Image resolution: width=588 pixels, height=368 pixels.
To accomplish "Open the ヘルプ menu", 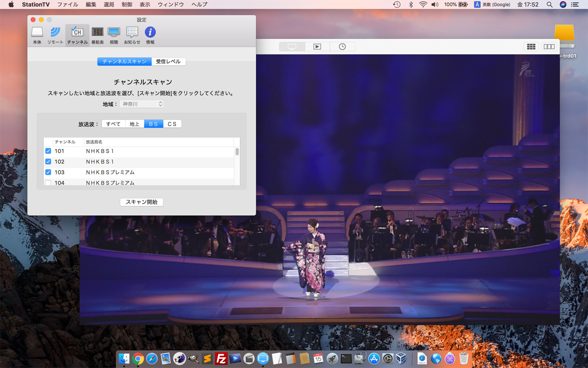I will click(x=199, y=5).
